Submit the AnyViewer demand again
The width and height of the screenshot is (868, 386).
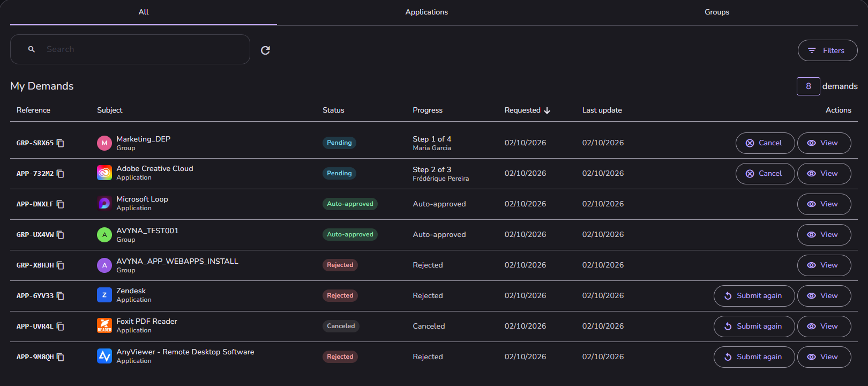(x=754, y=357)
